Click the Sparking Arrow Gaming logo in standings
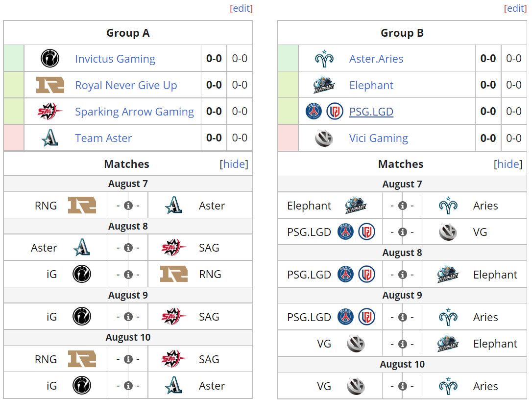The image size is (532, 418). tap(50, 111)
